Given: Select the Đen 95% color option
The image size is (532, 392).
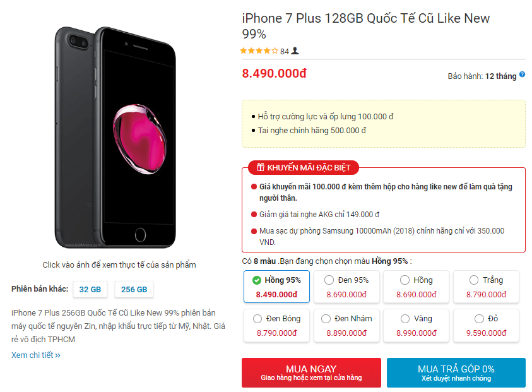Looking at the screenshot, I should [346, 287].
